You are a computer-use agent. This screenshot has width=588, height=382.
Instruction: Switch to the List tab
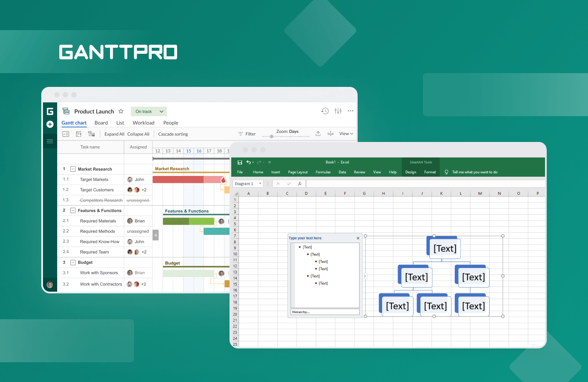[120, 123]
